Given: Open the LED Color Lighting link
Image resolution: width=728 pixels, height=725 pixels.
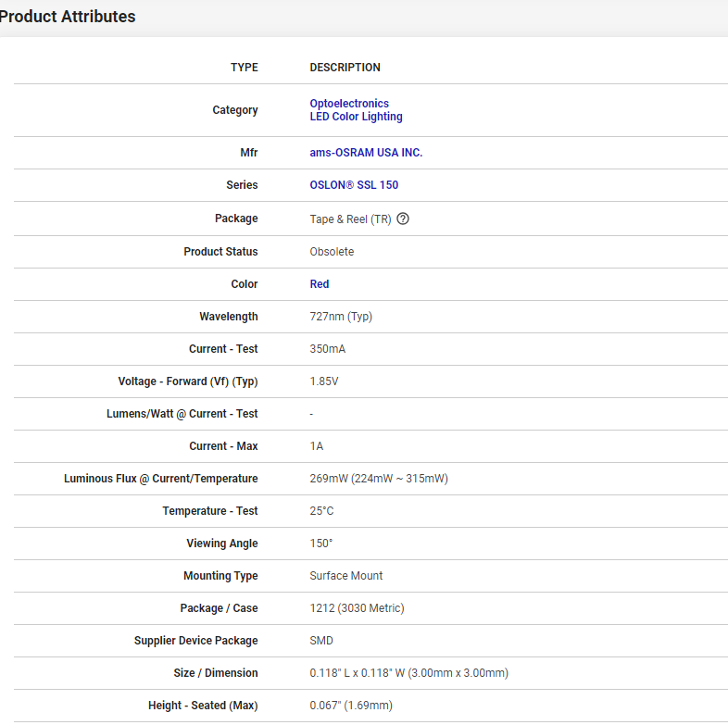Looking at the screenshot, I should coord(356,117).
